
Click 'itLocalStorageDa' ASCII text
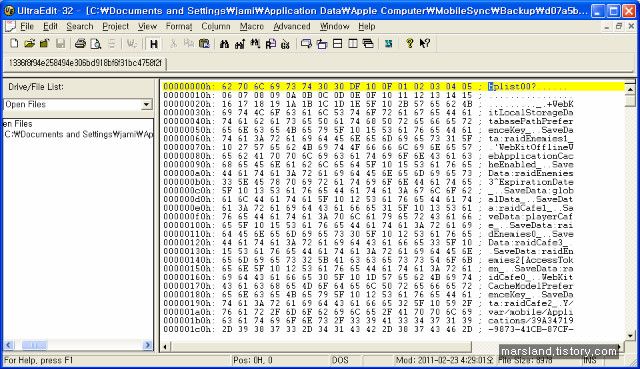(531, 113)
